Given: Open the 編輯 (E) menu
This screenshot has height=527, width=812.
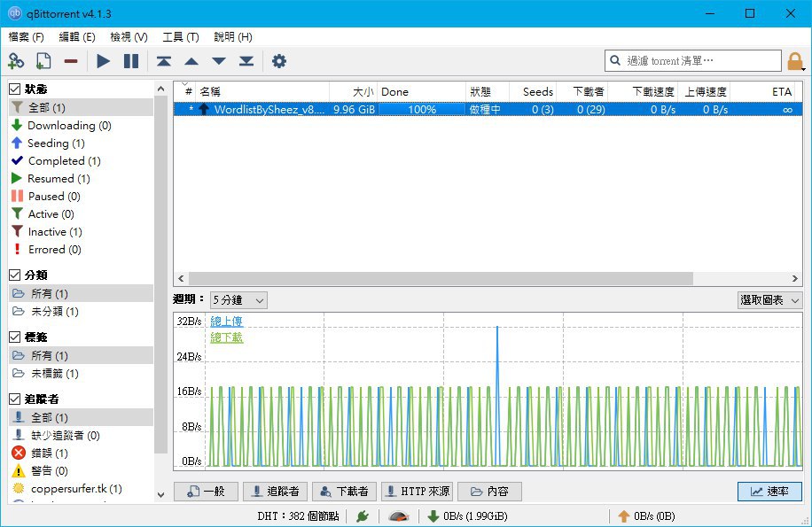Looking at the screenshot, I should click(x=77, y=36).
